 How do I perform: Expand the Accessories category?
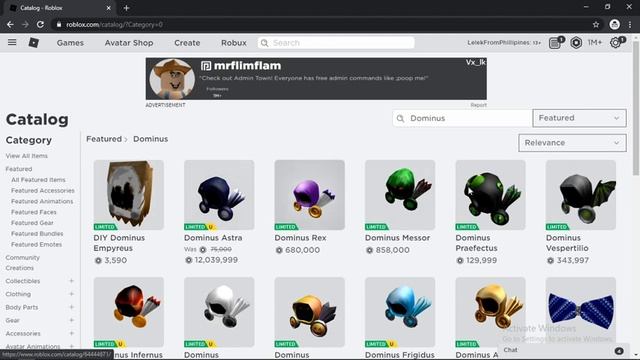(71, 333)
